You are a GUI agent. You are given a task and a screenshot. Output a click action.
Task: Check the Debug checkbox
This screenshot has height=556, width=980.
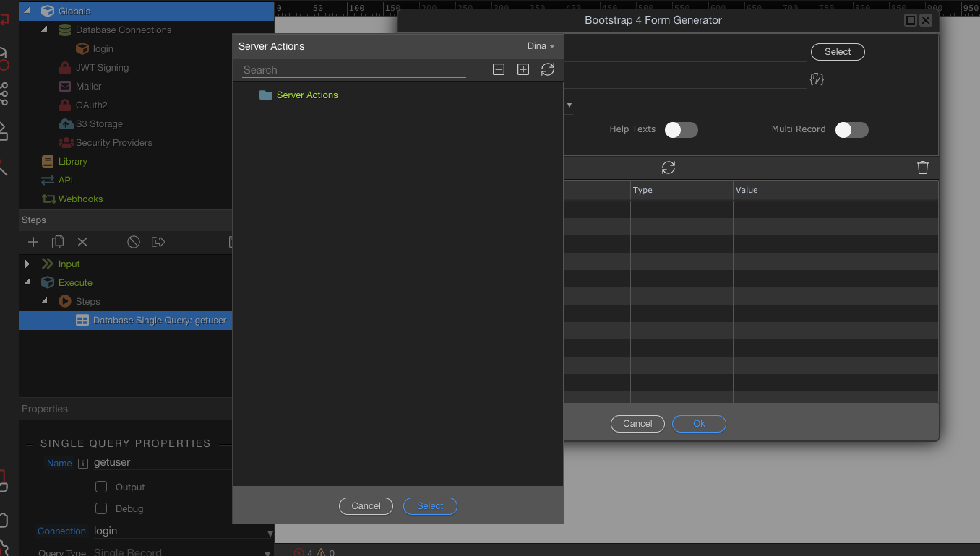102,508
